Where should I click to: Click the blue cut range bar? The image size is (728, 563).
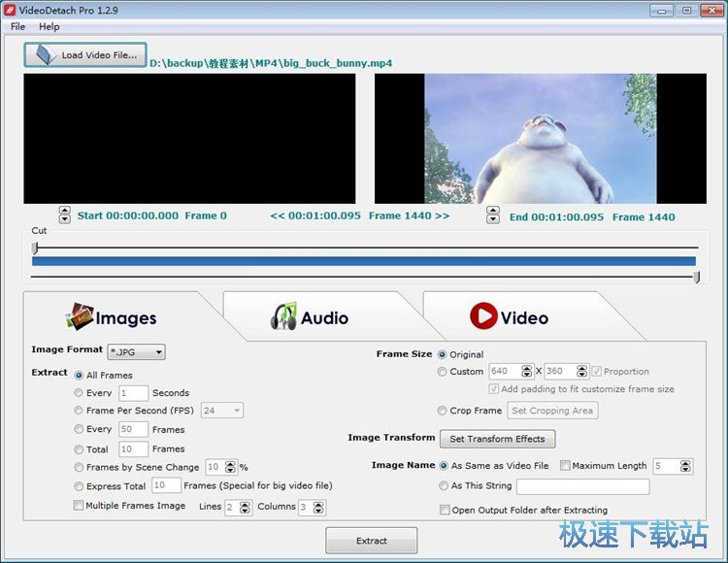pos(364,261)
